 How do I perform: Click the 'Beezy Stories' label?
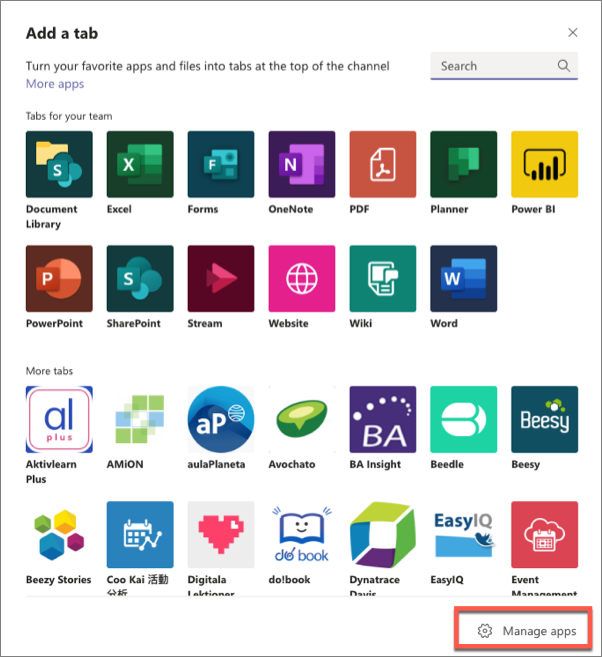pos(59,579)
